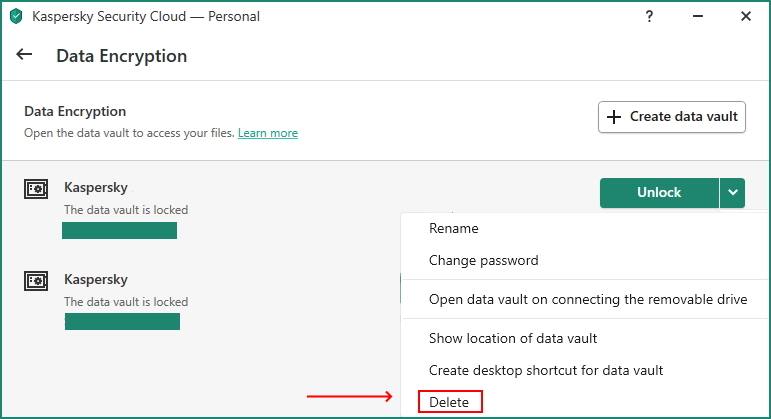Go back using the left arrow
The width and height of the screenshot is (771, 419).
point(25,55)
